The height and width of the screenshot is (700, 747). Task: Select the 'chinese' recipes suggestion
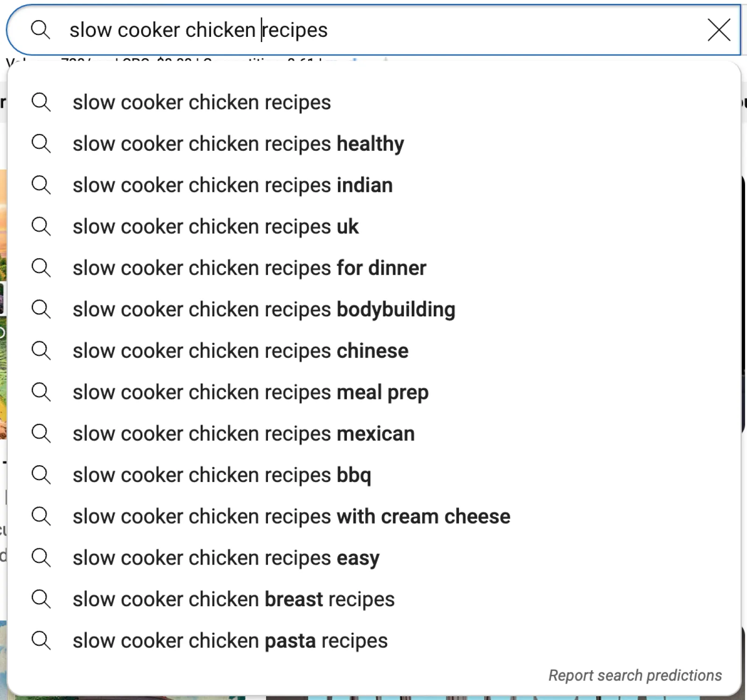click(x=240, y=351)
